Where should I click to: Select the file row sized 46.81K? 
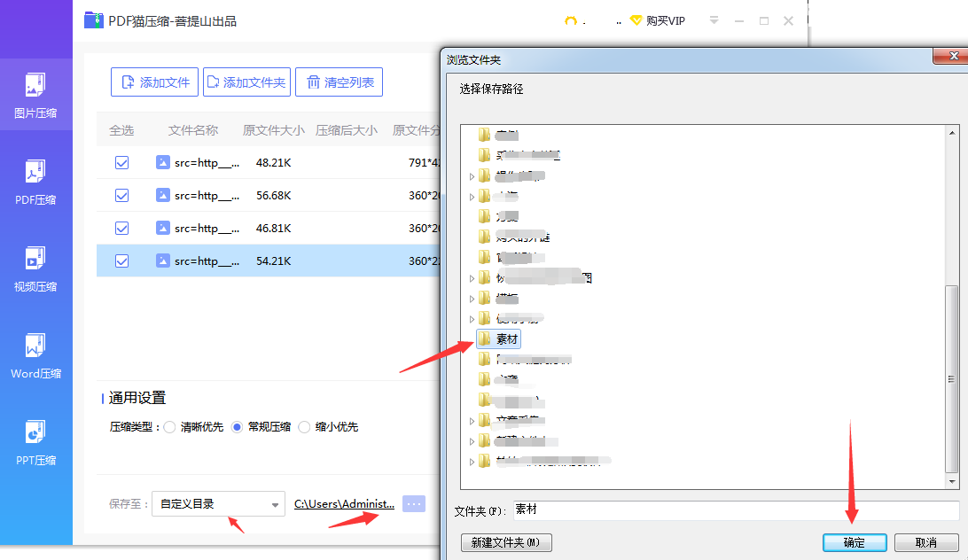pos(269,228)
